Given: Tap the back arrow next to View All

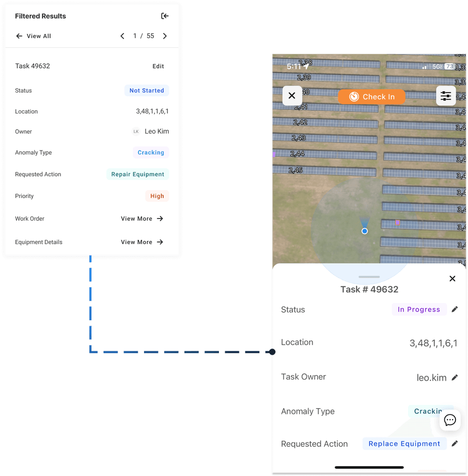Looking at the screenshot, I should point(19,36).
